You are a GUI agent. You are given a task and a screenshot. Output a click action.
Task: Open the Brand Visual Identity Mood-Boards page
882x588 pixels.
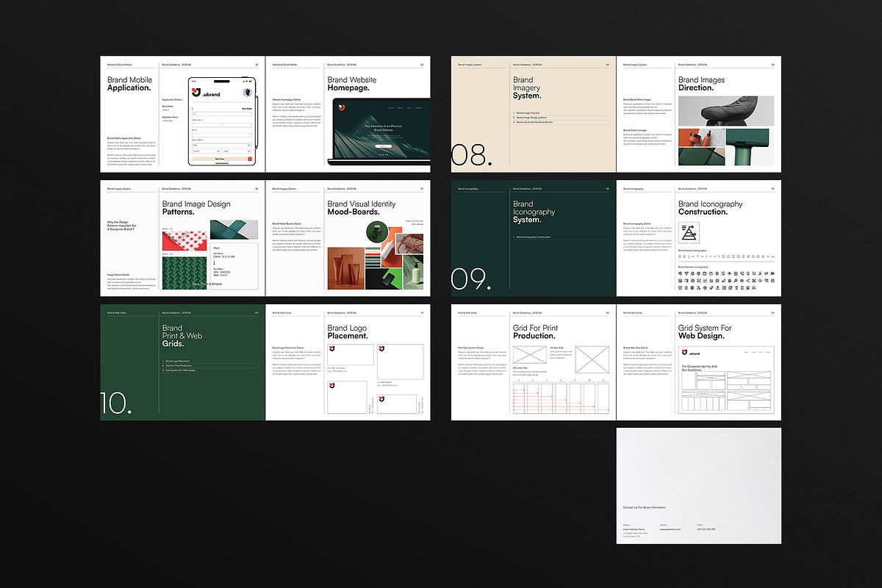tap(348, 238)
